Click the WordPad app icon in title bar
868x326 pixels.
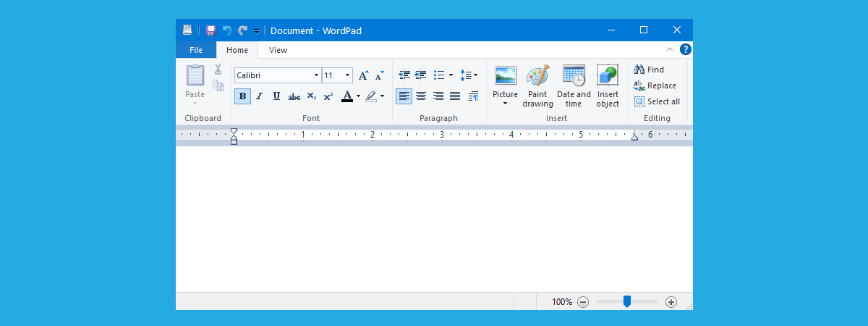(x=187, y=30)
